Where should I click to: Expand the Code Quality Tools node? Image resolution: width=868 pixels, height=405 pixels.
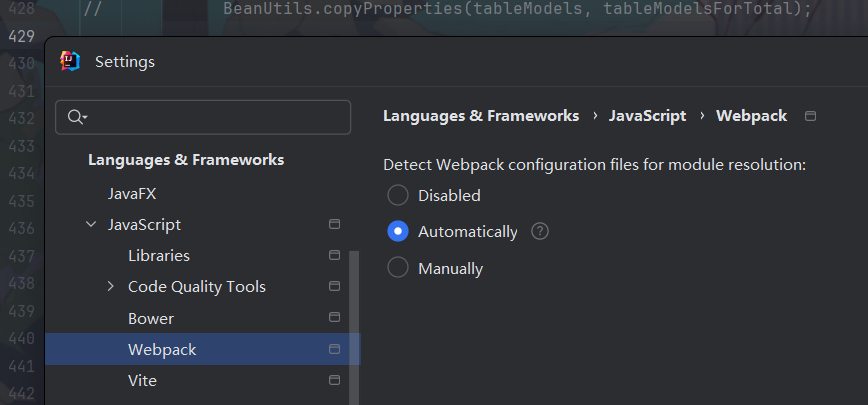coord(111,286)
